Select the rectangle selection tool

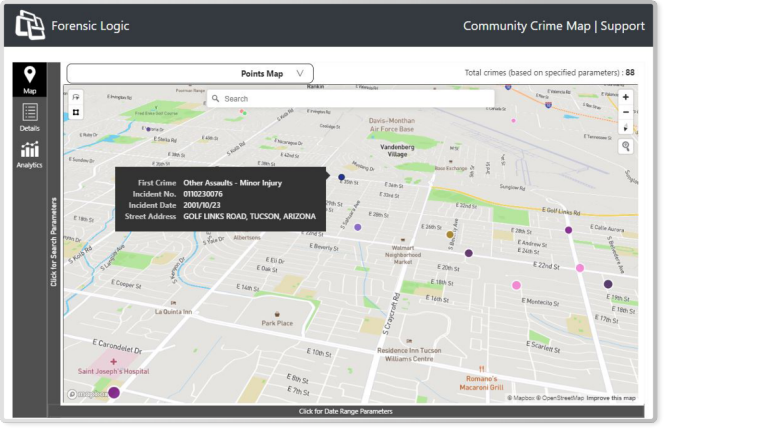(76, 112)
